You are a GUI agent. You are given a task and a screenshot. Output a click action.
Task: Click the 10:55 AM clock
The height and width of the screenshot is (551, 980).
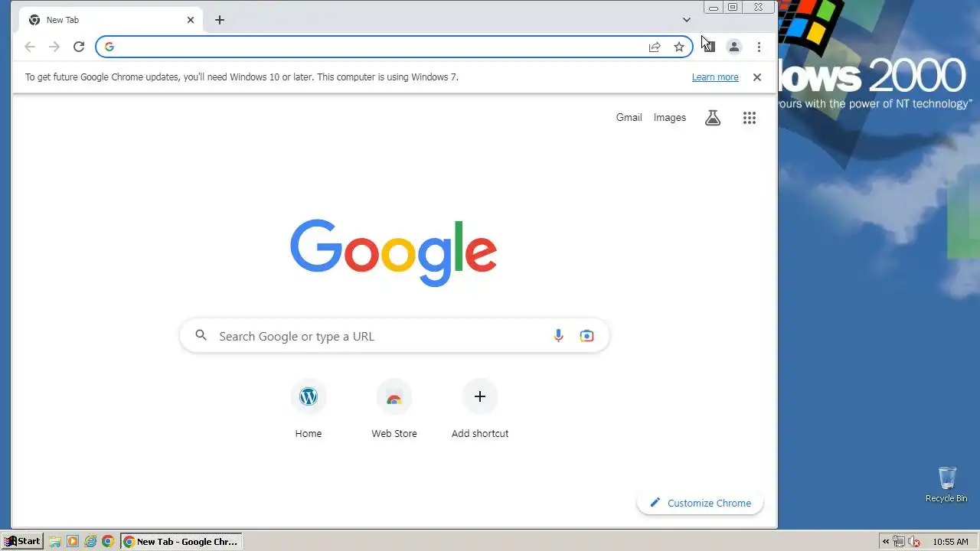[x=950, y=542]
